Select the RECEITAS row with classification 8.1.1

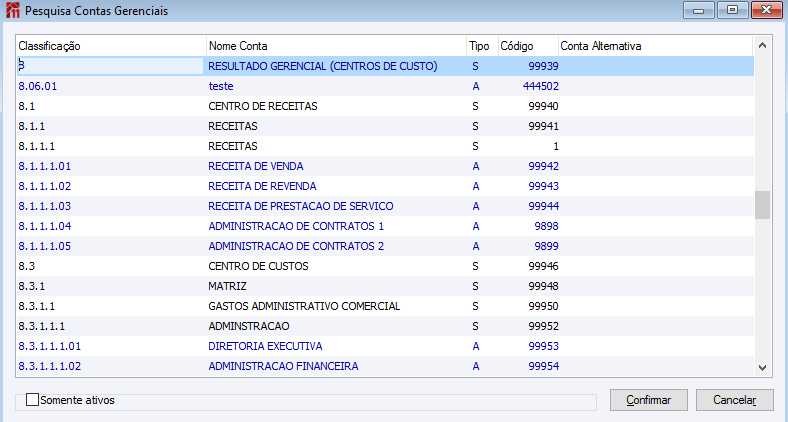pyautogui.click(x=385, y=126)
